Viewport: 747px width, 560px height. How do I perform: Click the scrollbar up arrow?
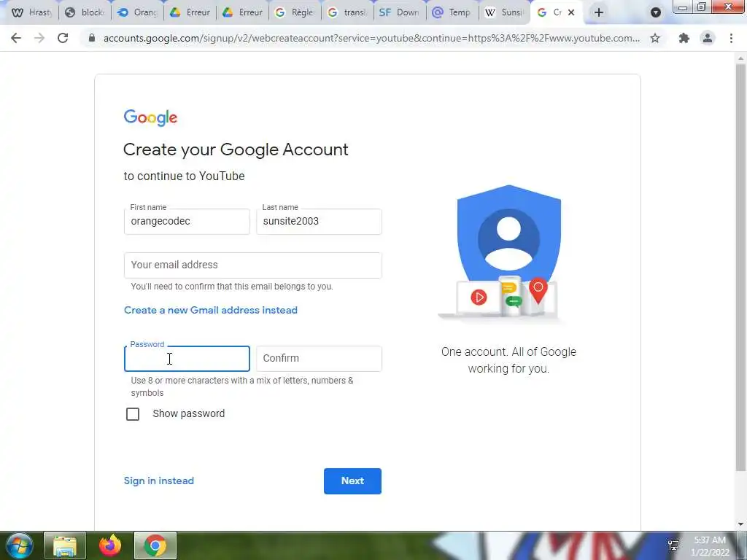point(740,58)
